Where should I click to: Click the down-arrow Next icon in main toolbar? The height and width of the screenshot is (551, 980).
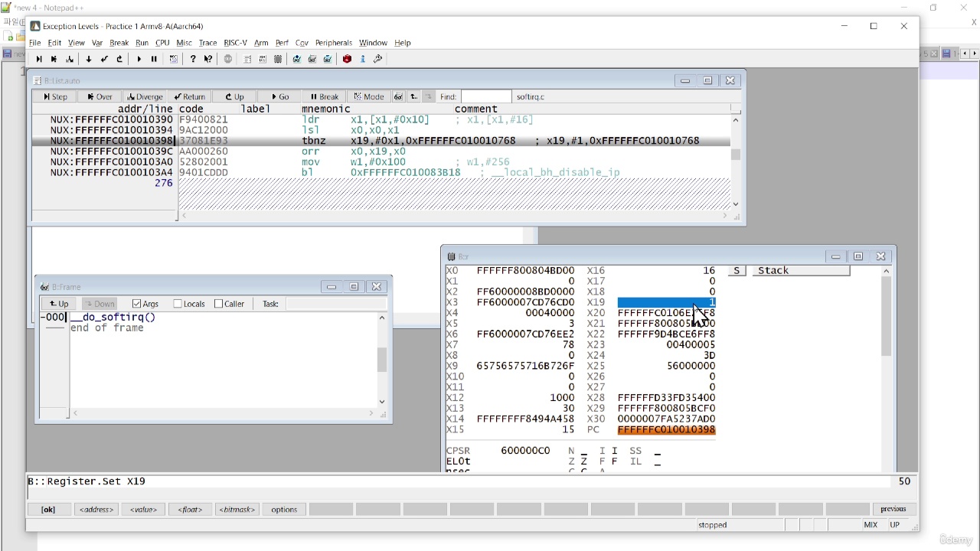89,59
